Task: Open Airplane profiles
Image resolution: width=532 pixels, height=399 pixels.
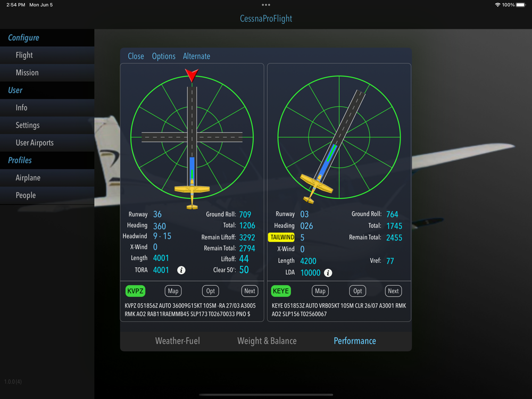Action: click(47, 178)
